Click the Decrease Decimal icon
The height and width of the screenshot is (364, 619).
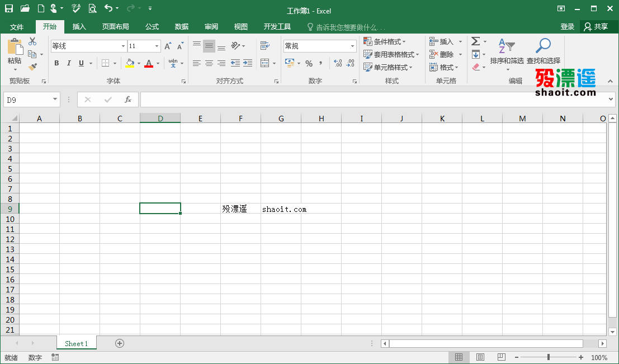(x=351, y=63)
